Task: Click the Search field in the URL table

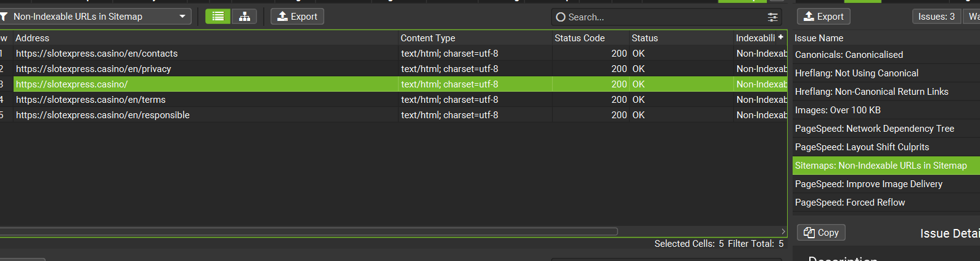Action: (659, 17)
